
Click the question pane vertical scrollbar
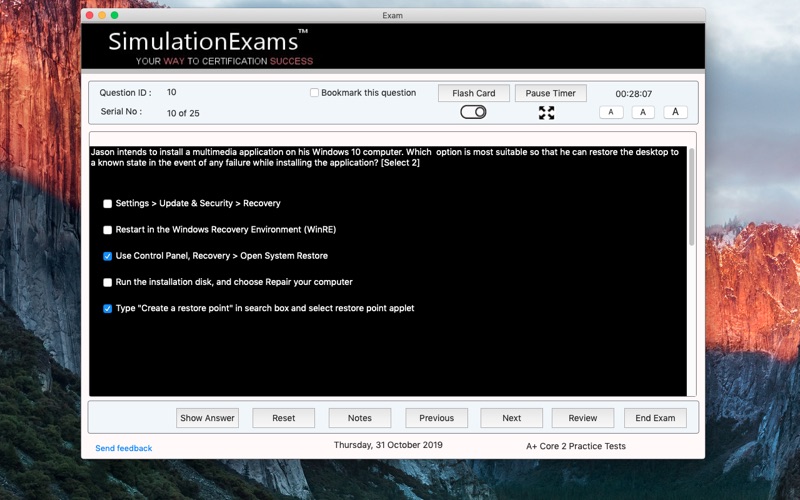pos(691,196)
